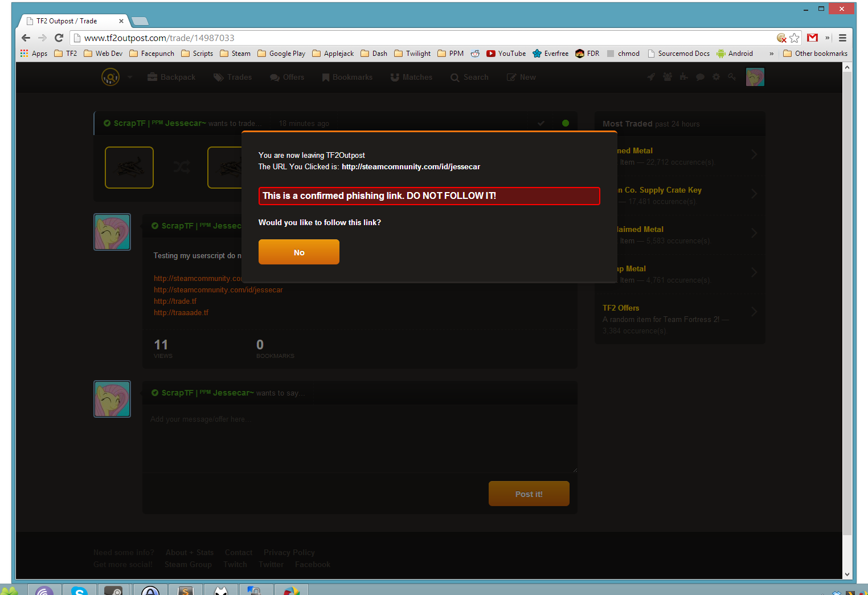The width and height of the screenshot is (868, 595).
Task: Bookmark this page with the star icon
Action: pos(795,38)
